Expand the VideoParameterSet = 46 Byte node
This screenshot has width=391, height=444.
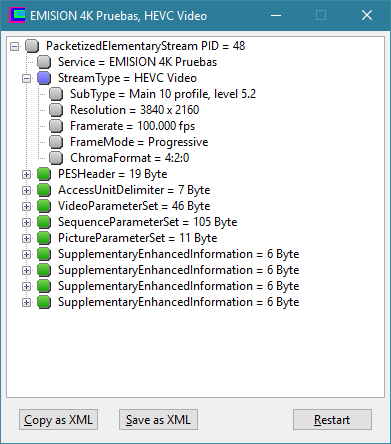click(x=26, y=206)
